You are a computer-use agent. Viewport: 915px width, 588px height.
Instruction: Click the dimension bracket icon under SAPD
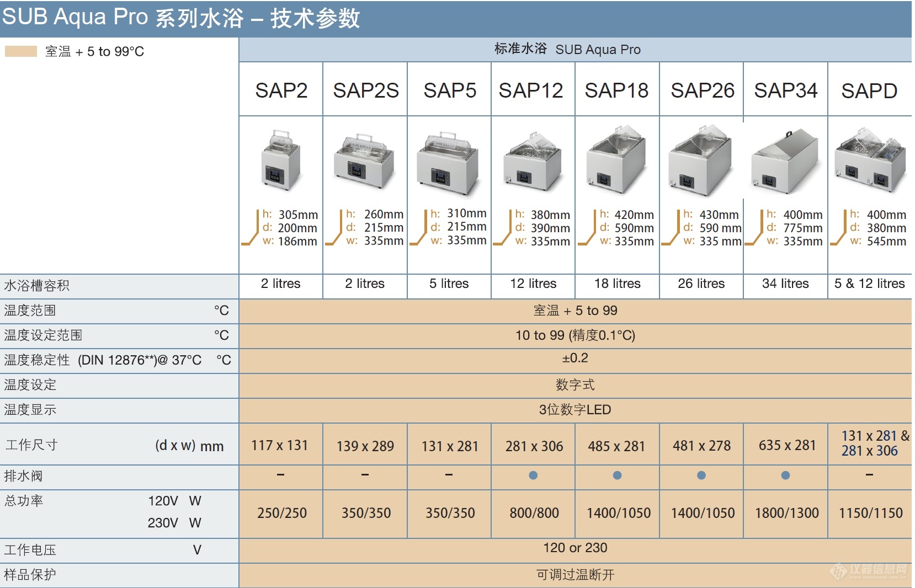pos(838,227)
